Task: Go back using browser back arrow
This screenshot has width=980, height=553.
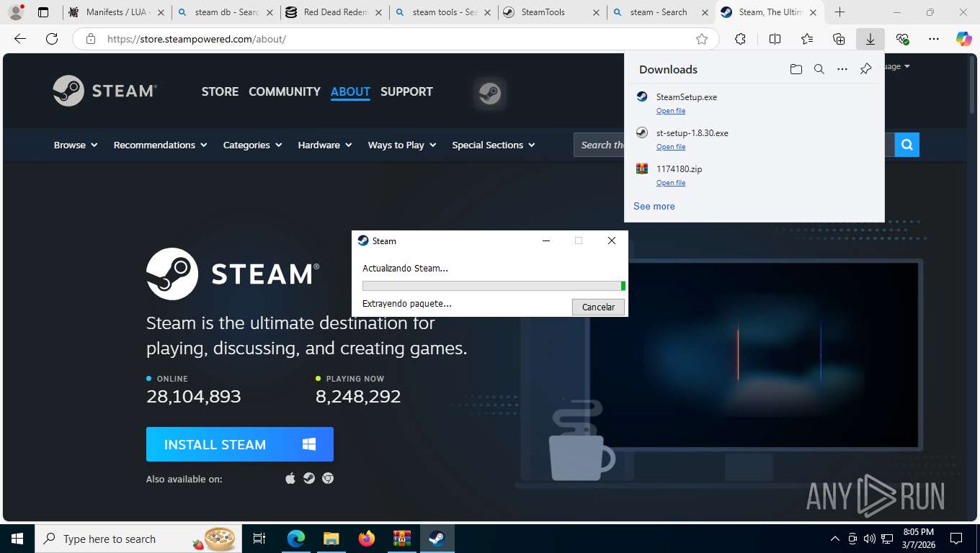Action: point(20,39)
